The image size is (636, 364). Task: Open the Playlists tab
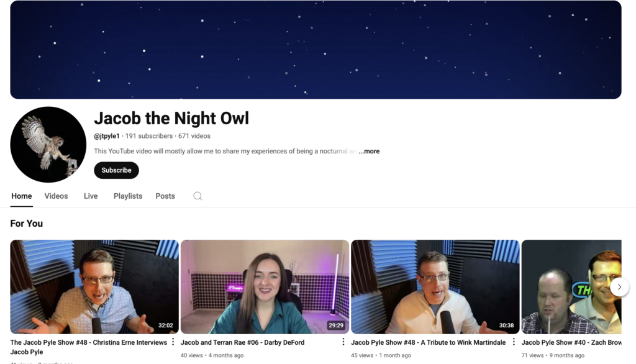[128, 196]
